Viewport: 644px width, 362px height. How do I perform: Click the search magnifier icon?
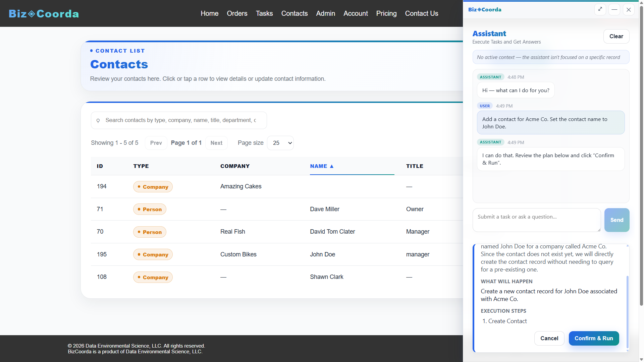pyautogui.click(x=98, y=120)
